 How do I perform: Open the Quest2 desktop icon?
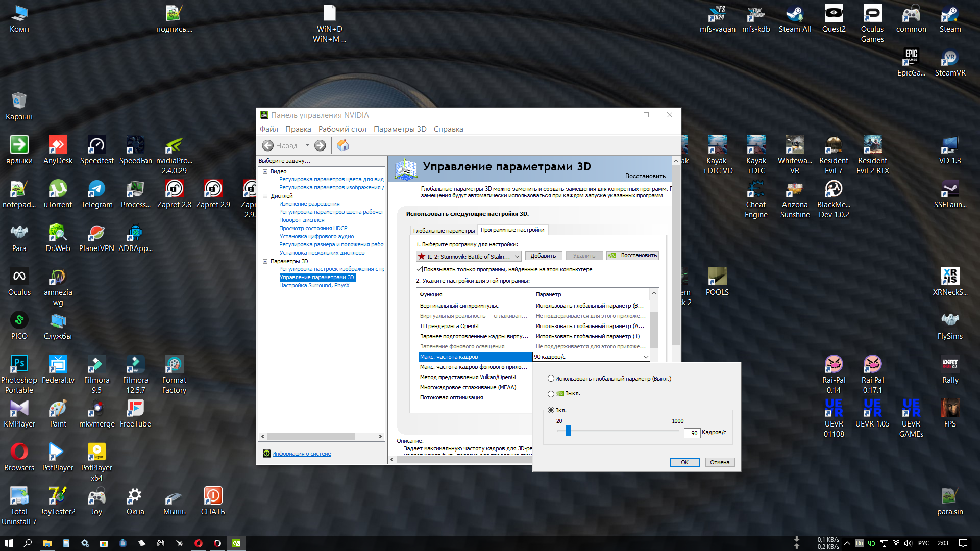[834, 18]
